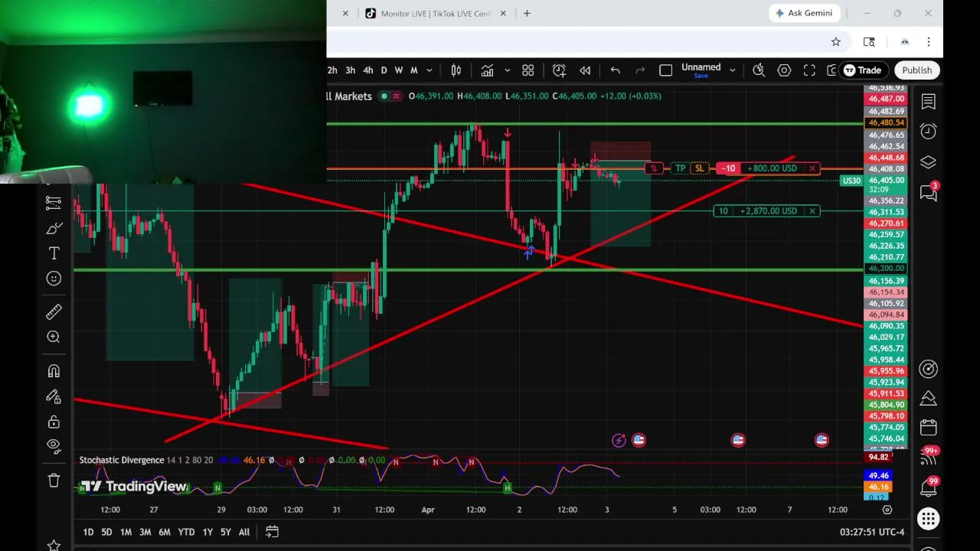Click the Publish button

point(916,70)
